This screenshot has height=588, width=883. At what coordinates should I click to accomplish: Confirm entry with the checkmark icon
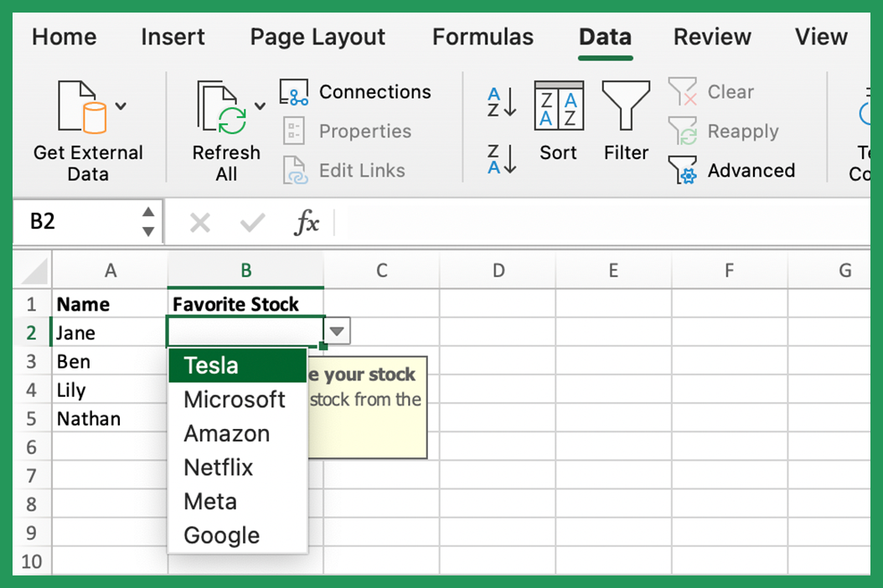point(252,223)
